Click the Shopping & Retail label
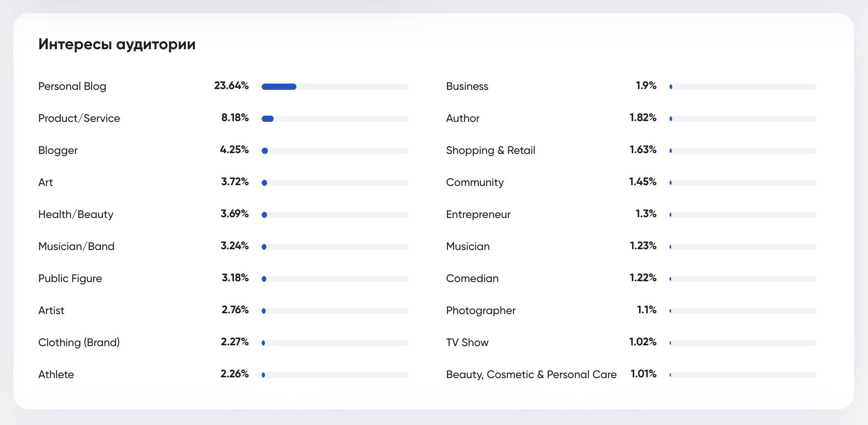This screenshot has height=425, width=868. click(490, 150)
